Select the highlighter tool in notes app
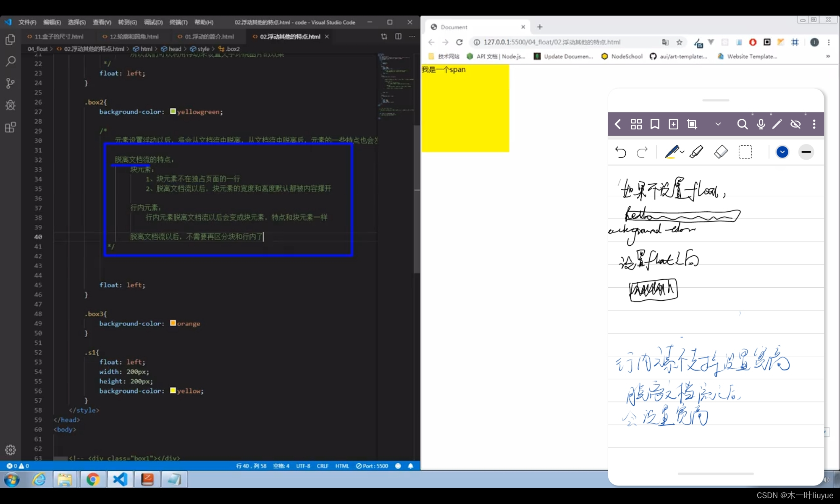 pyautogui.click(x=696, y=152)
